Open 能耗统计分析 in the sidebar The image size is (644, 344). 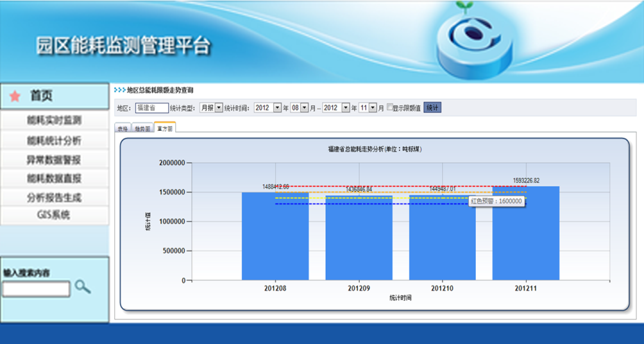tap(55, 141)
